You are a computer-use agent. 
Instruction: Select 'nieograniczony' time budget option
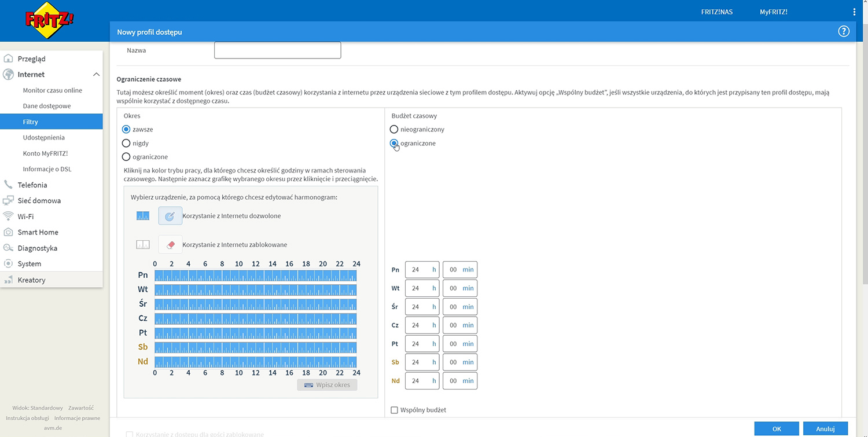click(394, 130)
